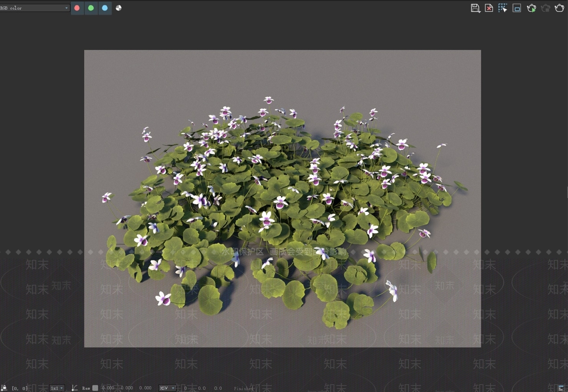This screenshot has height=392, width=568.
Task: Click the Copy Image icon with red X
Action: 490,8
